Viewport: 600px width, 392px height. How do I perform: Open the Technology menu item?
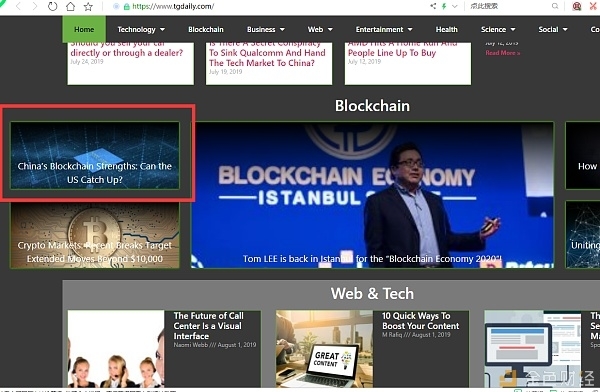pyautogui.click(x=137, y=29)
